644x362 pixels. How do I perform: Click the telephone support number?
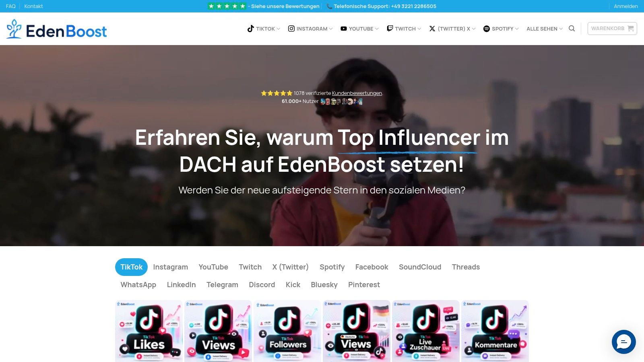413,6
